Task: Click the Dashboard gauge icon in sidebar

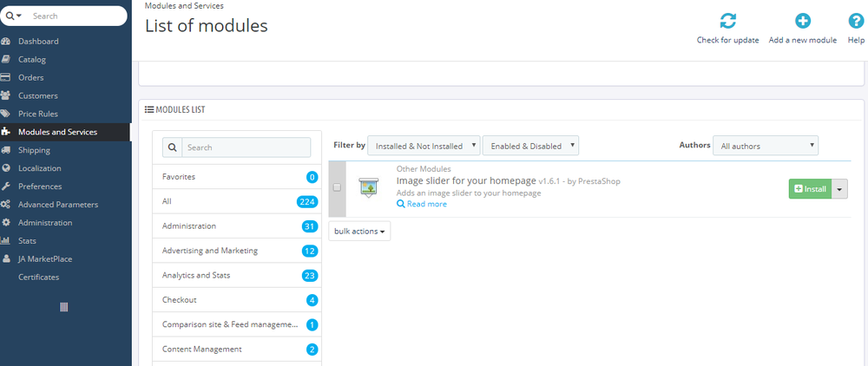Action: click(5, 42)
